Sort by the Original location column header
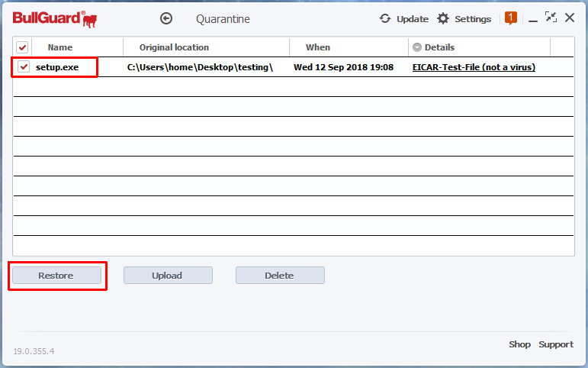The image size is (588, 368). pos(174,47)
